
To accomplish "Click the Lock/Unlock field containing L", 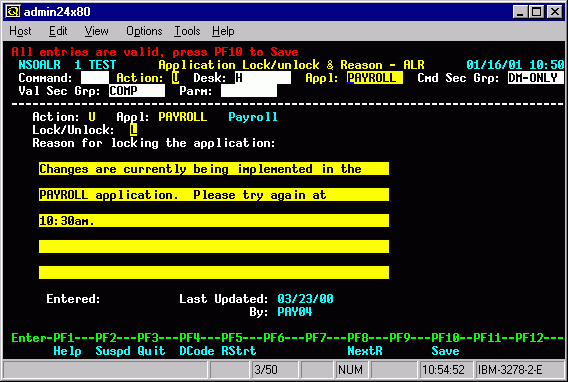I will point(134,130).
